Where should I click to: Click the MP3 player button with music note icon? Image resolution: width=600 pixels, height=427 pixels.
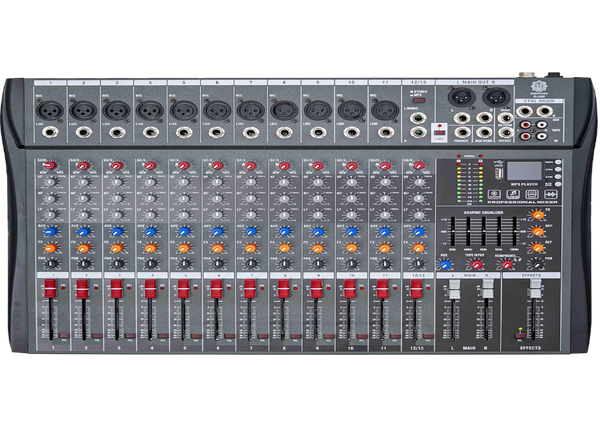coord(513,194)
